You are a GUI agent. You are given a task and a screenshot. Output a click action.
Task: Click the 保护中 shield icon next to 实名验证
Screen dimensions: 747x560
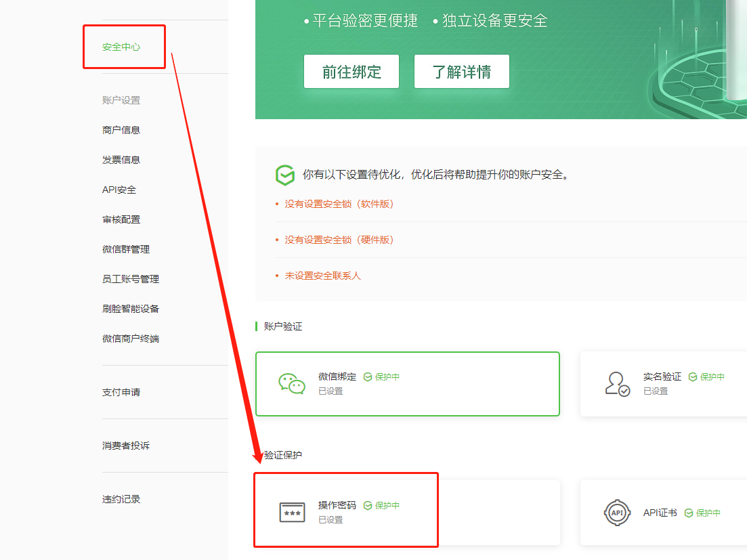pyautogui.click(x=693, y=377)
